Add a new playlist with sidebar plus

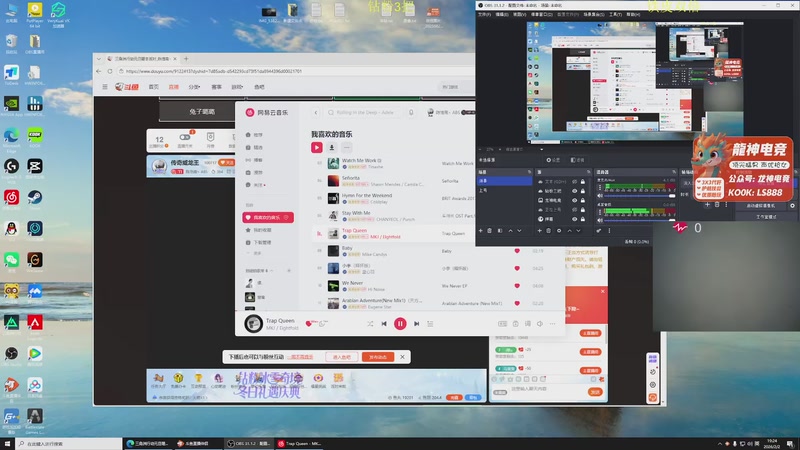tap(289, 270)
